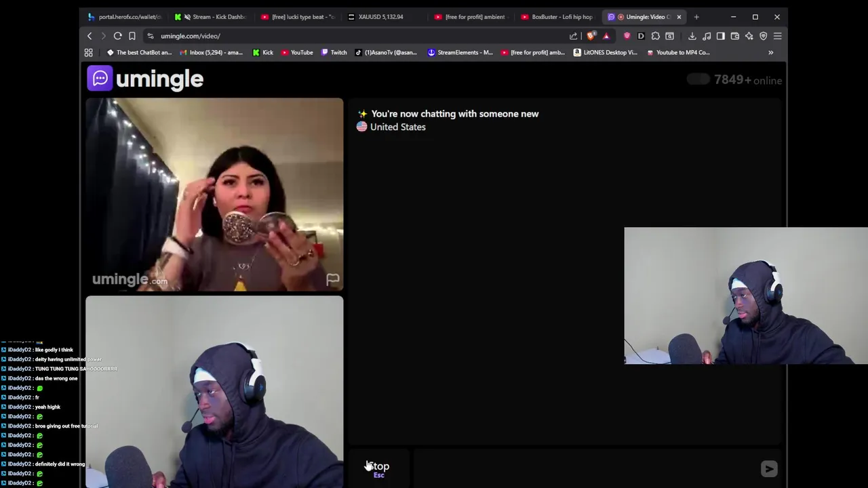Switch to the BoxBuster - Lofi hip hop tab

click(x=558, y=17)
